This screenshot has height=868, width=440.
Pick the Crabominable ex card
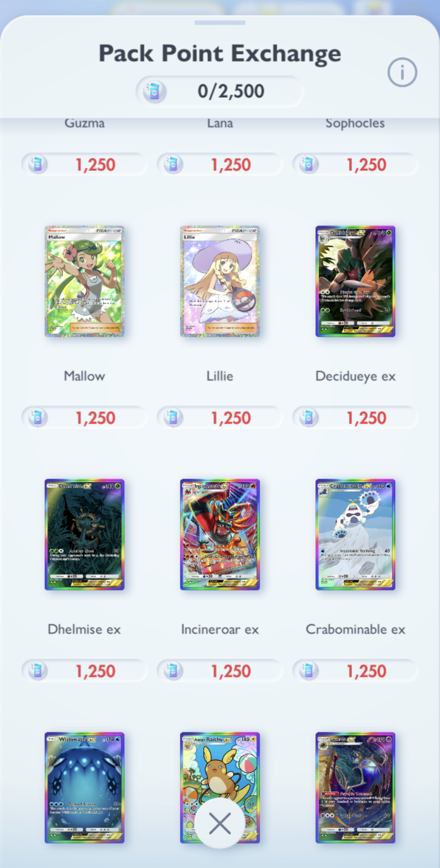[x=355, y=534]
